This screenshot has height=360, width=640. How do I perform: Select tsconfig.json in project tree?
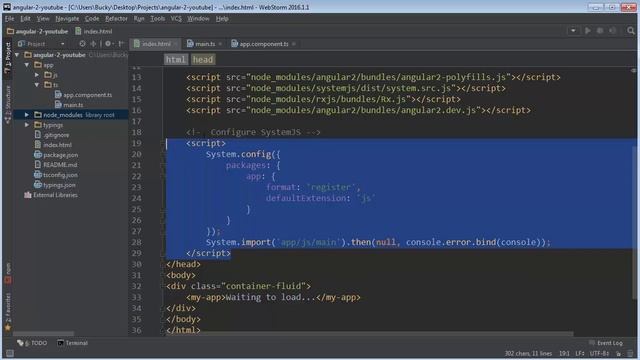pos(56,175)
